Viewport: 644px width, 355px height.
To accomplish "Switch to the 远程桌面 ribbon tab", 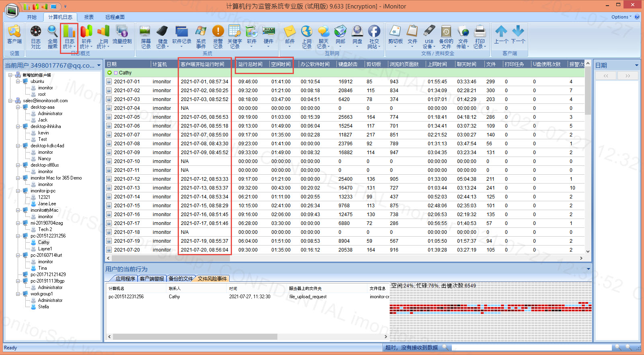I will tap(115, 17).
